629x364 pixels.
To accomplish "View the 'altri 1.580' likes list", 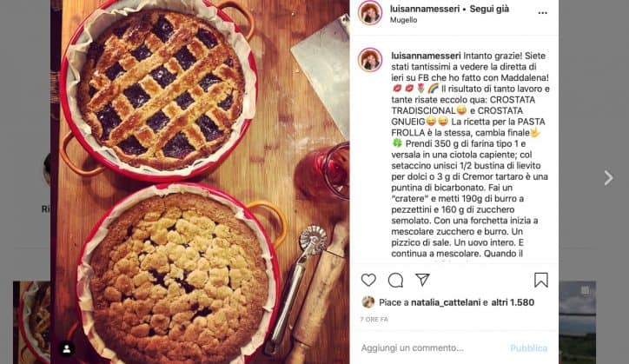I will click(x=513, y=302).
